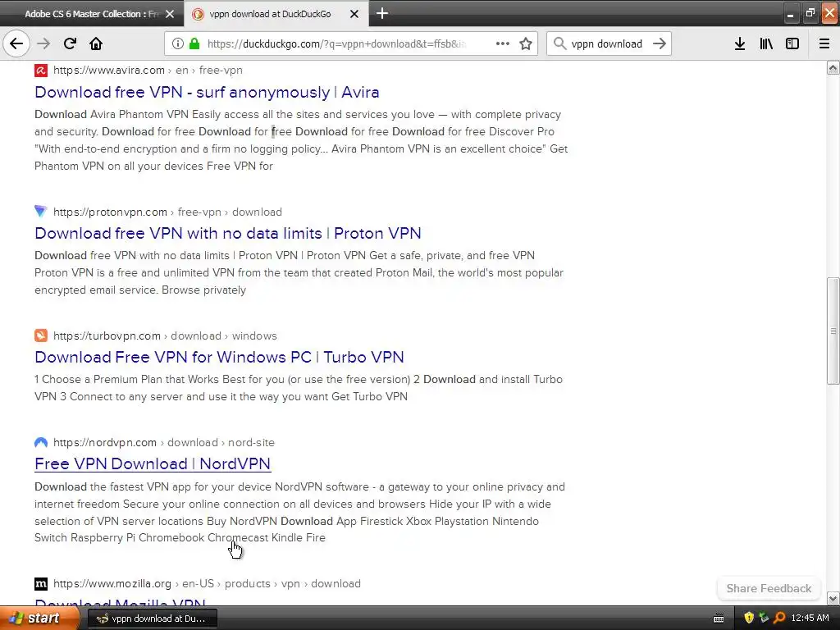Submit search with the arrow in search box
Screen dimensions: 840x630
[x=660, y=43]
